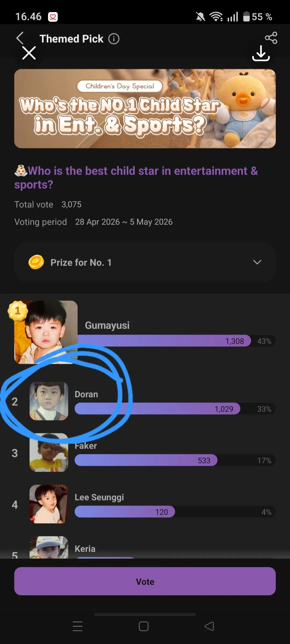Tap the Android back navigation icon
Viewport: 290px width, 644px height.
[209, 626]
